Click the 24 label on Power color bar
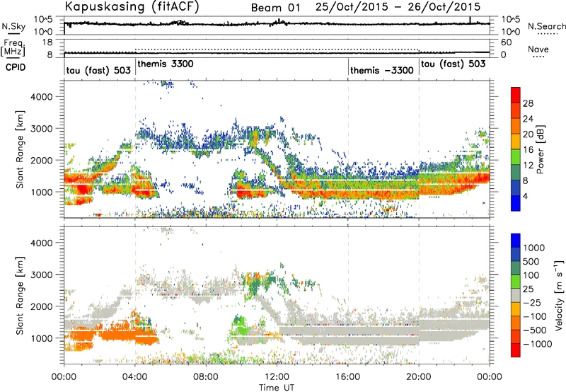 pyautogui.click(x=528, y=119)
